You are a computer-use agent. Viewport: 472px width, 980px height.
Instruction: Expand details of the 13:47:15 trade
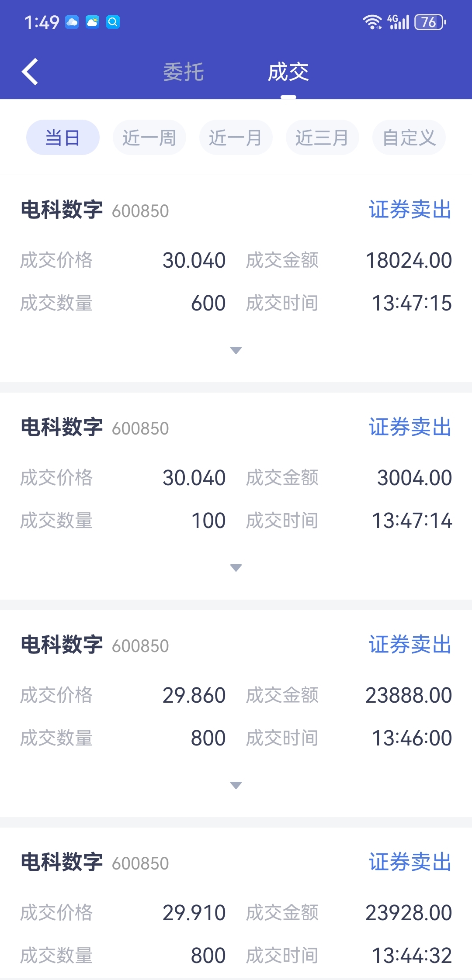tap(236, 350)
